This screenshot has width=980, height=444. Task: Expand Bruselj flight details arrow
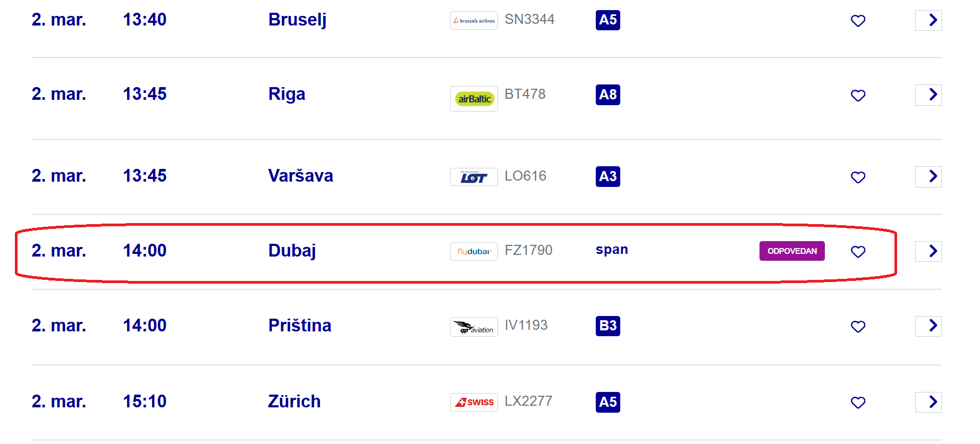point(928,21)
